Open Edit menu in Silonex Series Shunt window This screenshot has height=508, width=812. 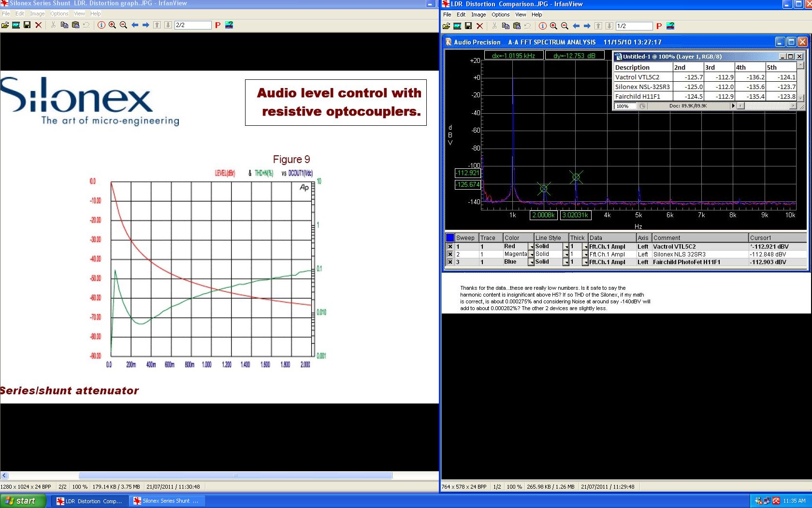20,14
